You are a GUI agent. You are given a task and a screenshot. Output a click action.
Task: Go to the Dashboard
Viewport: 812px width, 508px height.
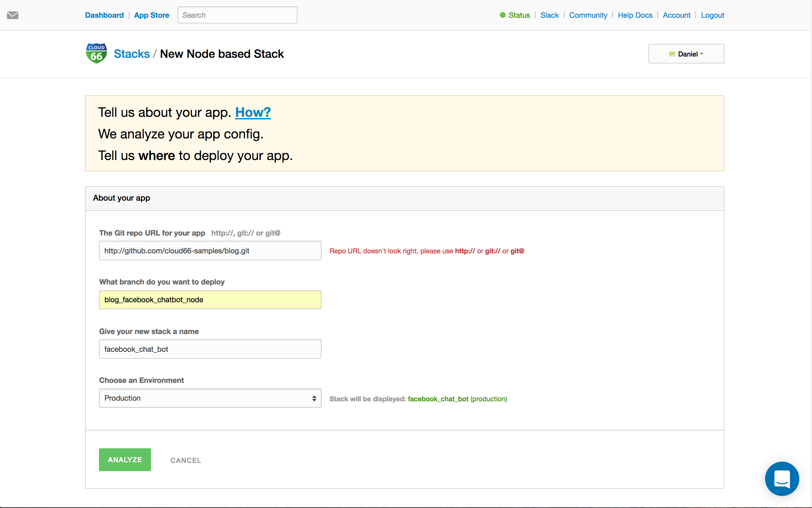104,15
